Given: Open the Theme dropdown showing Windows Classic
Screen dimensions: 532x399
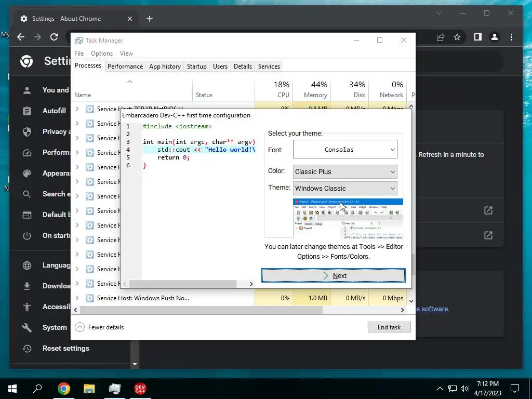Looking at the screenshot, I should point(345,188).
